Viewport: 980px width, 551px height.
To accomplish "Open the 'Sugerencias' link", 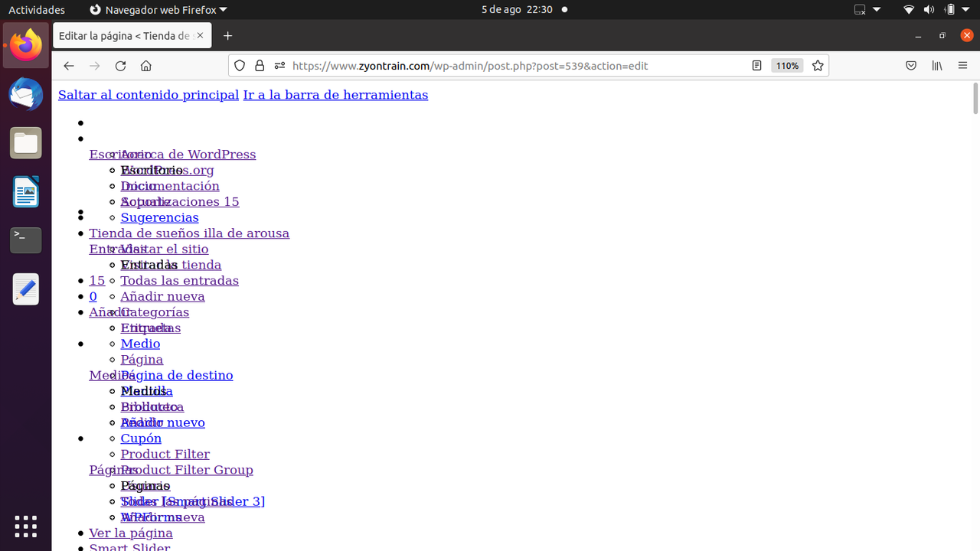I will pos(159,217).
